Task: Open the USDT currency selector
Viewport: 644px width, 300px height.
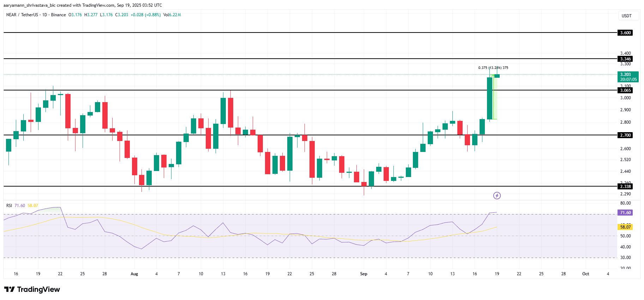Action: pos(626,16)
